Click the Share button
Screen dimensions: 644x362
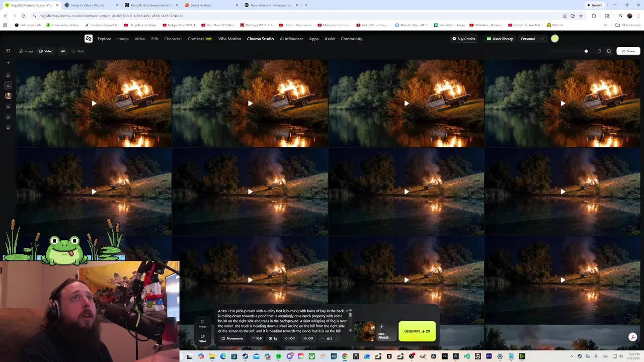click(628, 51)
